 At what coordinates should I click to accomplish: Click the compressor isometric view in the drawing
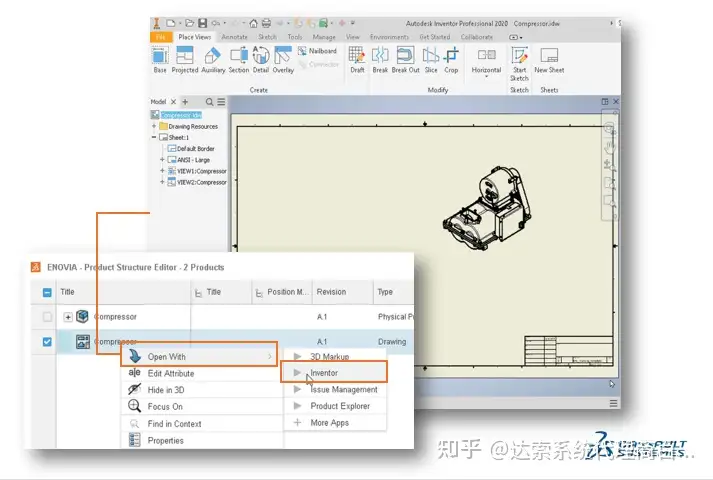point(488,209)
